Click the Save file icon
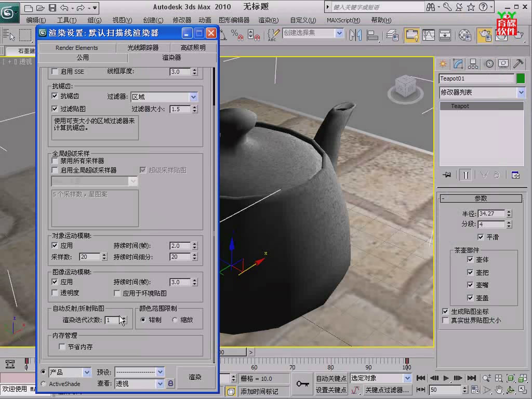The width and height of the screenshot is (532, 399). pos(52,7)
